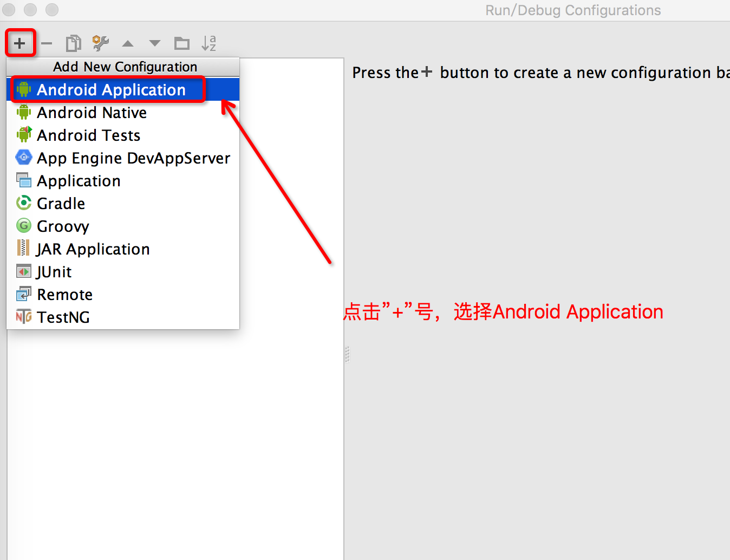The height and width of the screenshot is (560, 730).
Task: Click the Groovy green G icon
Action: 24,225
